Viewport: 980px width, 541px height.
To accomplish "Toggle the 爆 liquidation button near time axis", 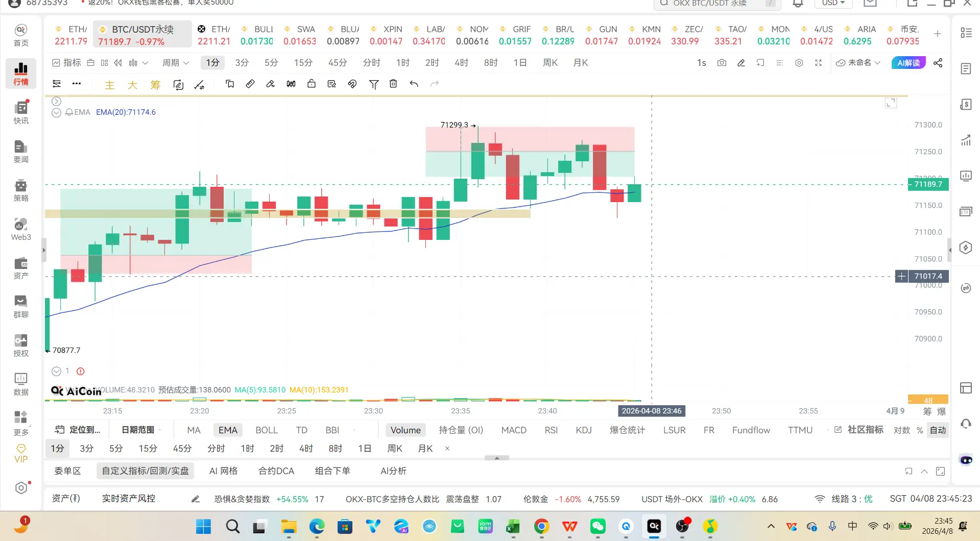I will [x=942, y=411].
